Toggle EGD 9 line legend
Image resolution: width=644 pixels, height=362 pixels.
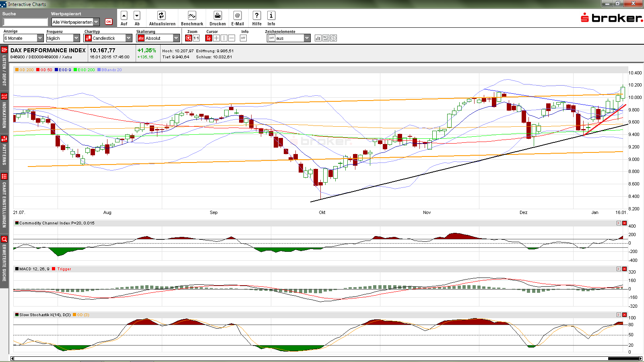(x=63, y=70)
